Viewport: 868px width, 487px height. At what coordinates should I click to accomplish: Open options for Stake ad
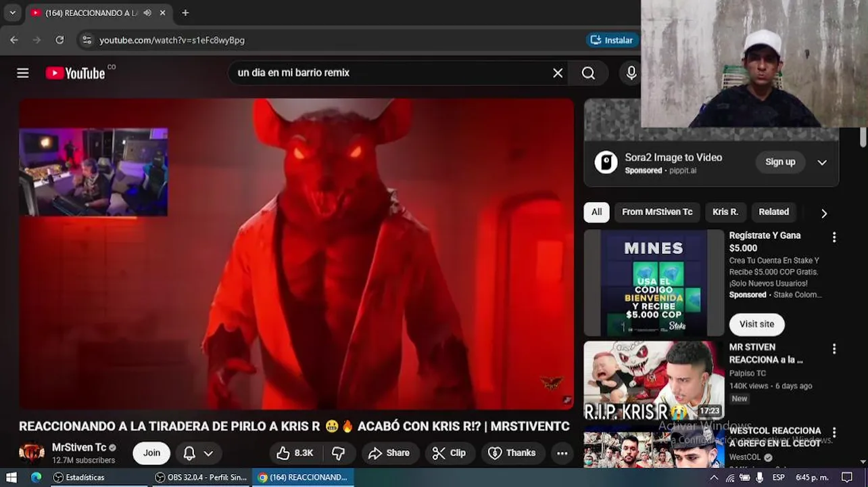(x=834, y=237)
